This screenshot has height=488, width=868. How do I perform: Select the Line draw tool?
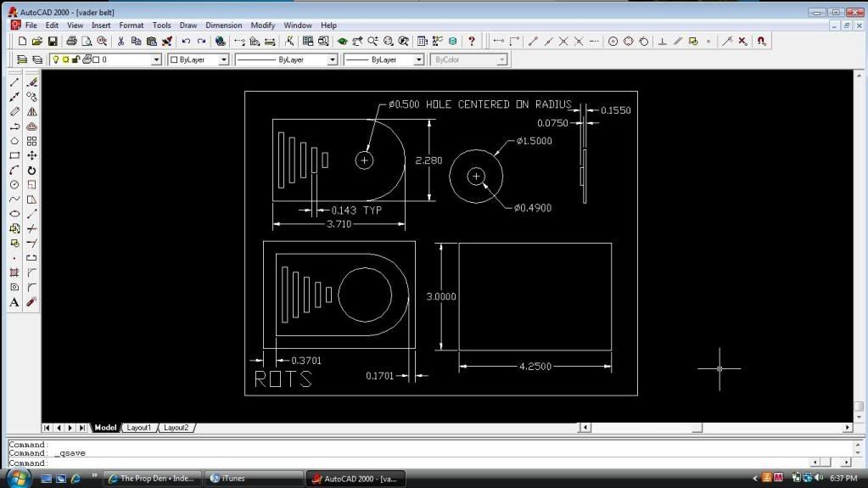pos(14,82)
